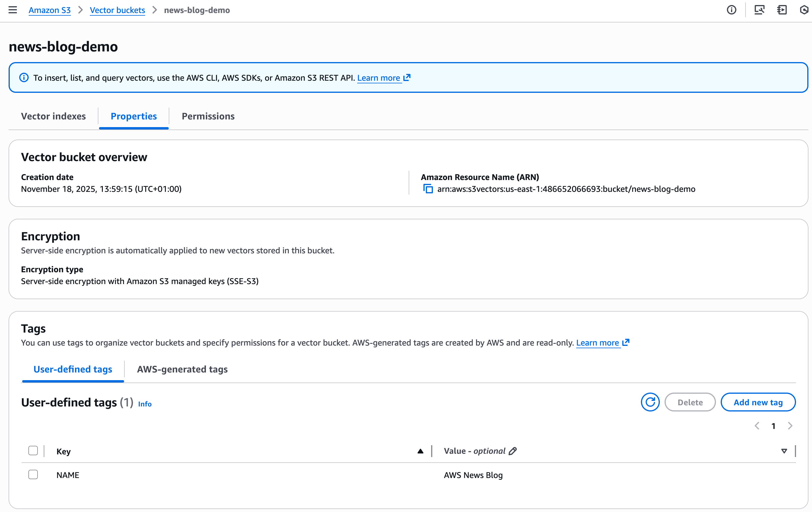Click Learn more link in info banner
This screenshot has width=812, height=512.
click(x=379, y=78)
